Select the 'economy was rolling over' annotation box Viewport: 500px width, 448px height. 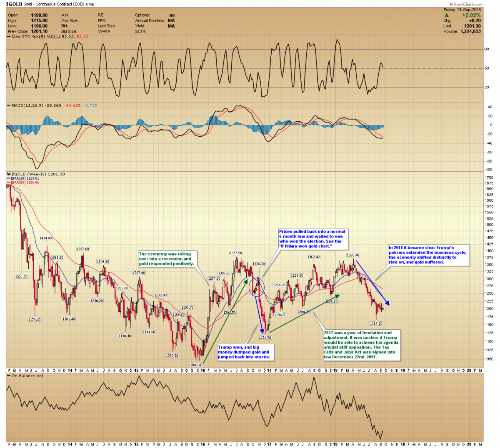167,259
